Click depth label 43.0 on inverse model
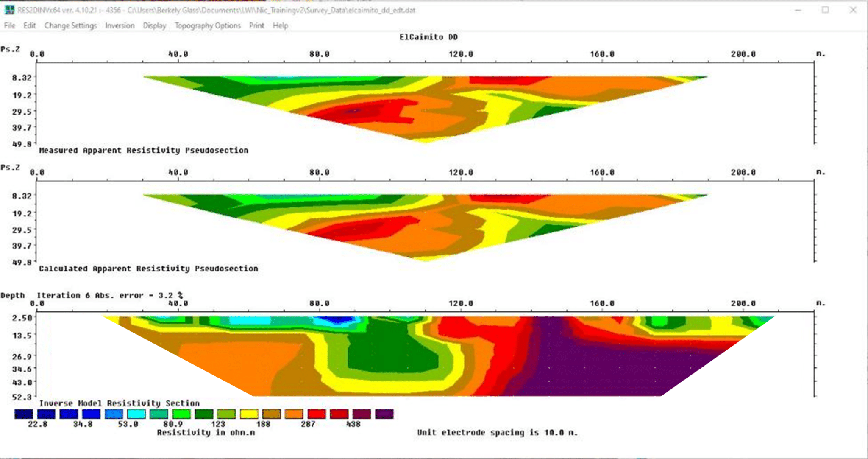This screenshot has height=459, width=868. click(x=22, y=382)
